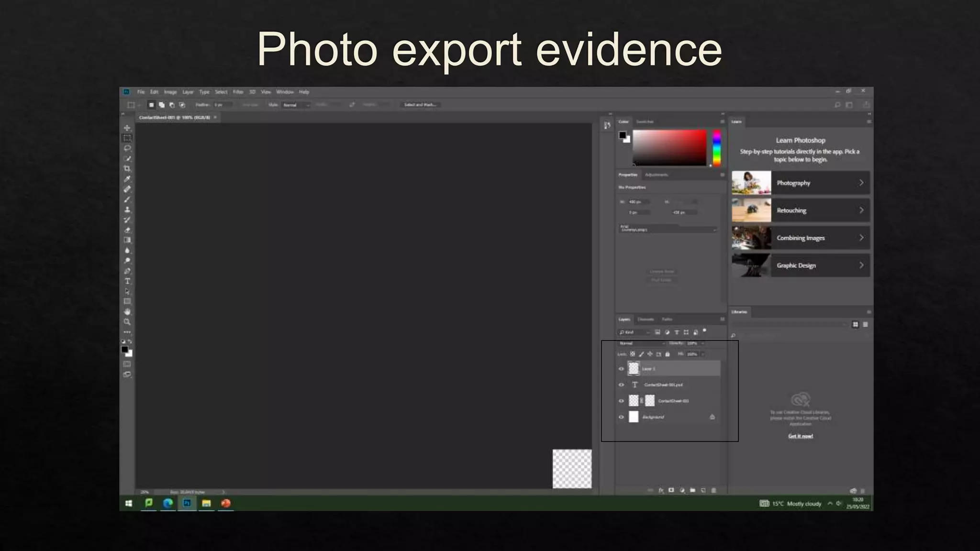Select the Hand tool
This screenshot has width=980, height=551.
coord(127,311)
